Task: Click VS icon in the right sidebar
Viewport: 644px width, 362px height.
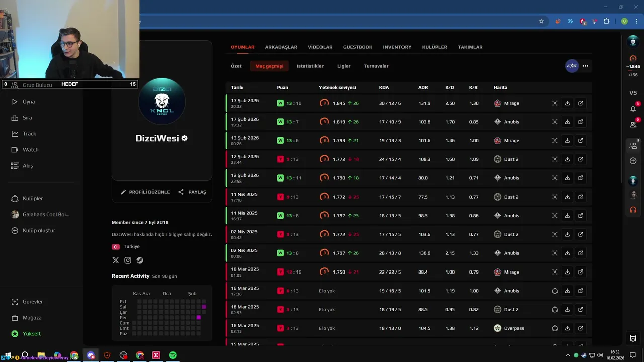Action: point(633,93)
